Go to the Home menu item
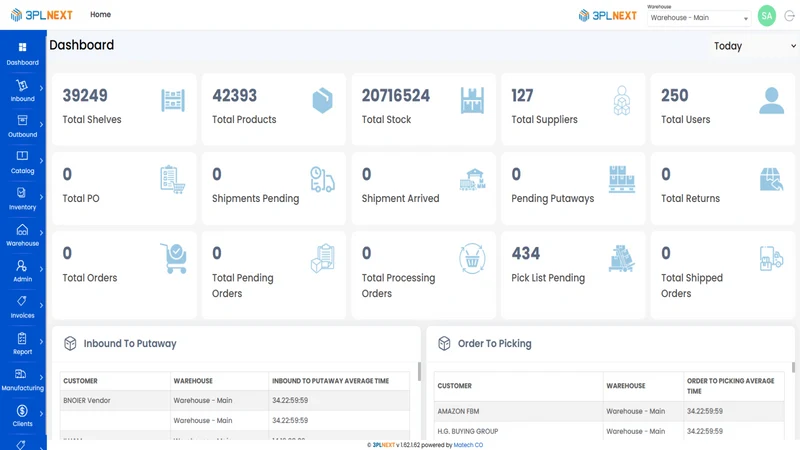The image size is (800, 450). click(101, 15)
